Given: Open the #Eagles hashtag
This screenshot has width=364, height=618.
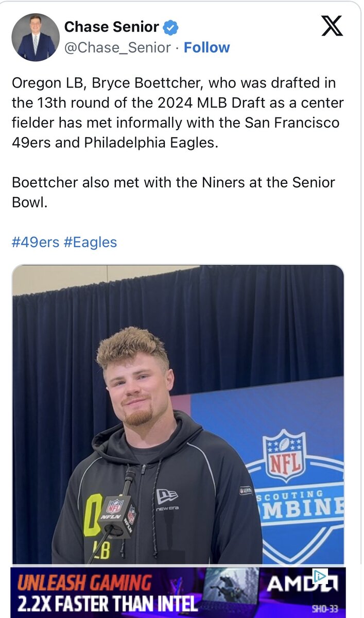Looking at the screenshot, I should tap(90, 242).
